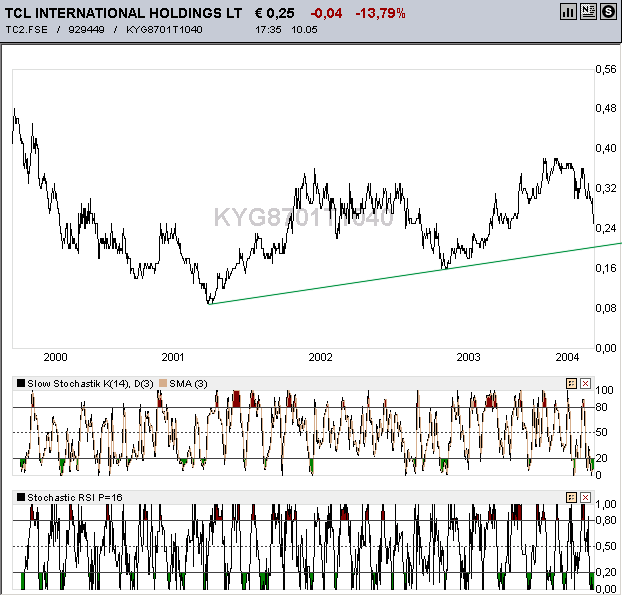Click the change value -0,04
The height and width of the screenshot is (598, 622).
pos(326,13)
